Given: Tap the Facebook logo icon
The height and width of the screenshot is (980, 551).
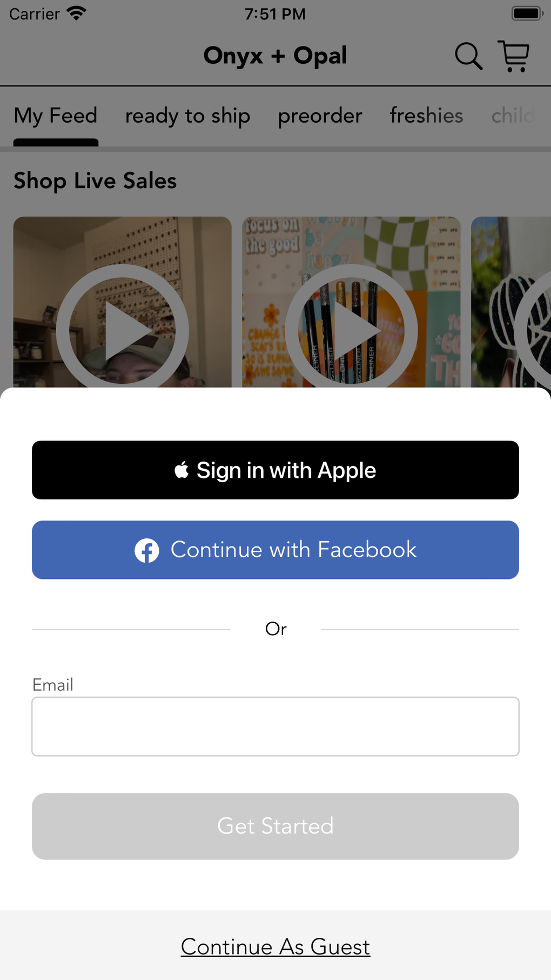Looking at the screenshot, I should (x=147, y=551).
